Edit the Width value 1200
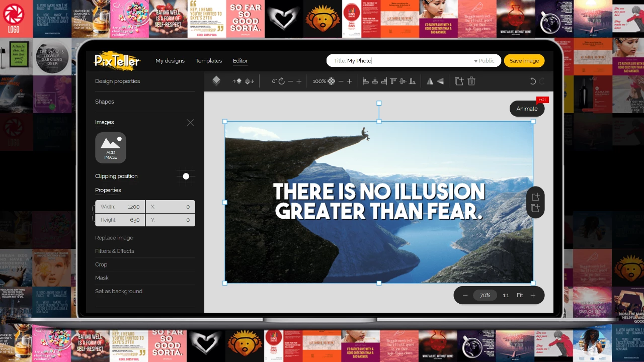Image resolution: width=644 pixels, height=362 pixels. [x=120, y=207]
